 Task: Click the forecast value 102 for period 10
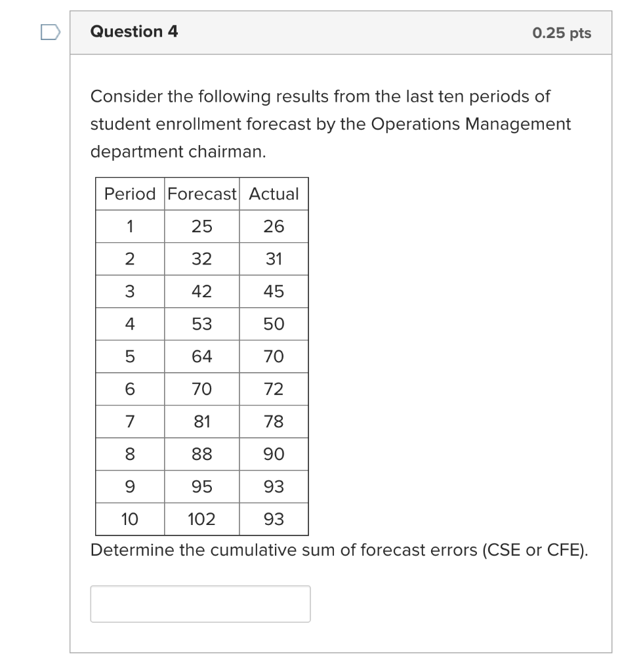(201, 519)
